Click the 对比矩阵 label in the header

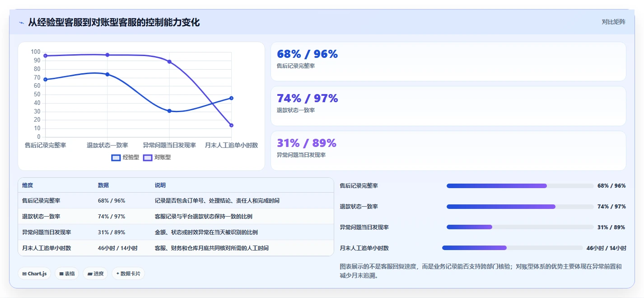pos(613,22)
